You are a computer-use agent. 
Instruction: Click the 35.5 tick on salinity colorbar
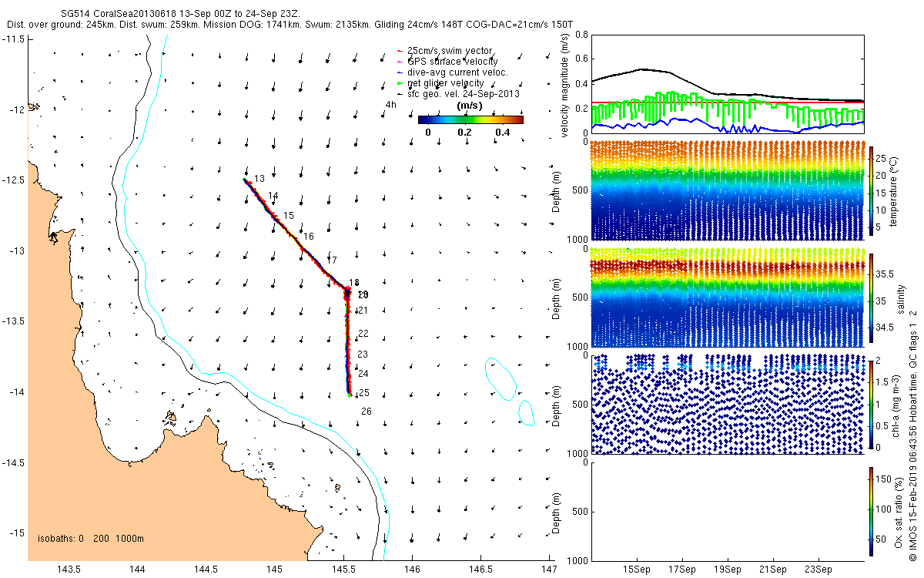[x=885, y=274]
